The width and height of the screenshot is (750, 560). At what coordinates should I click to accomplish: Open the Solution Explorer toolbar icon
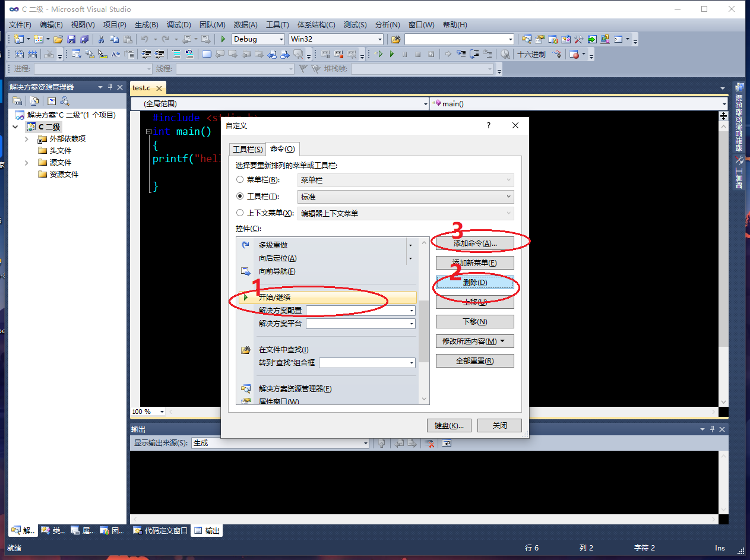(527, 39)
